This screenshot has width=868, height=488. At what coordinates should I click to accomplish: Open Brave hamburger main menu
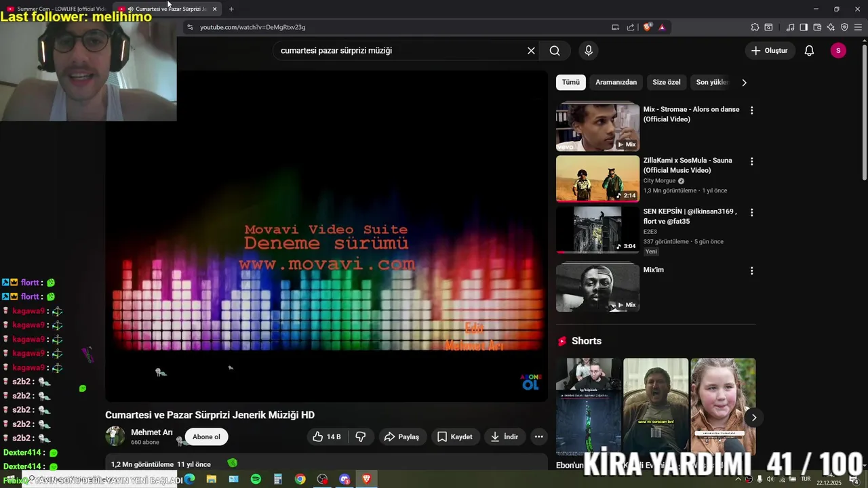click(859, 27)
